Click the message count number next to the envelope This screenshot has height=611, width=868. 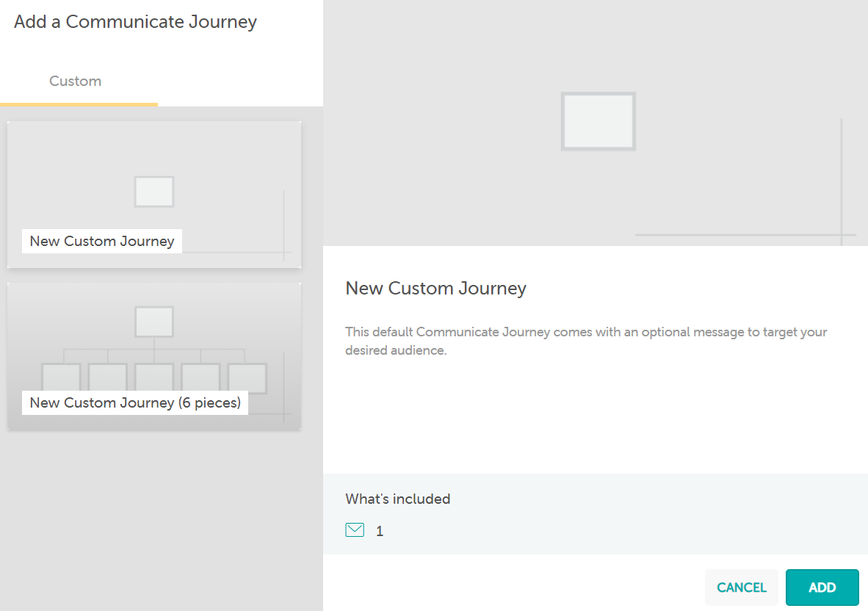380,530
